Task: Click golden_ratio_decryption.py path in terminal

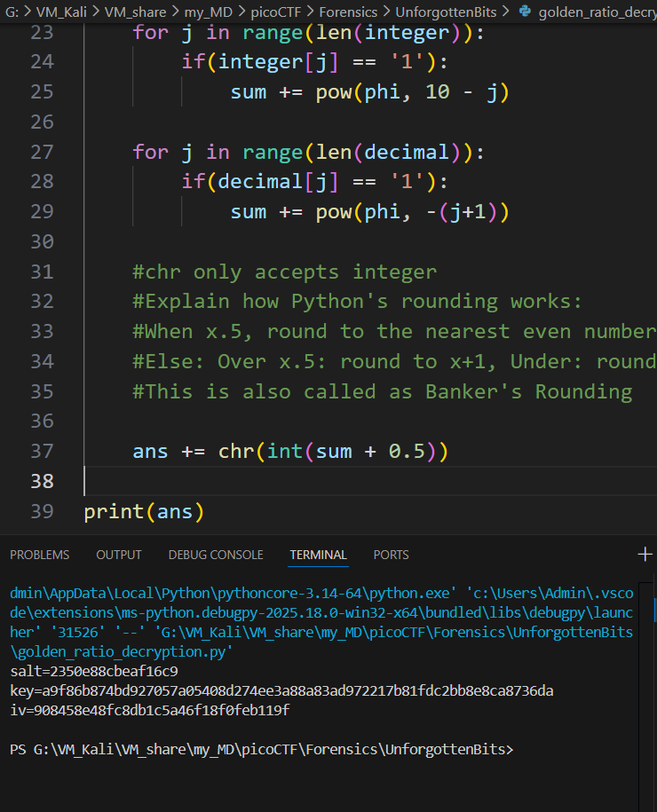Action: pyautogui.click(x=122, y=651)
